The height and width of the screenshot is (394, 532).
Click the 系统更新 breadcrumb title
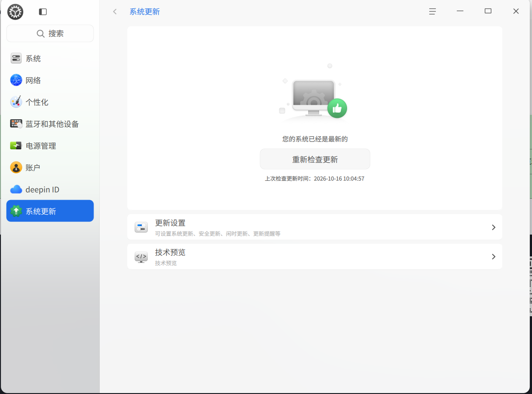145,12
